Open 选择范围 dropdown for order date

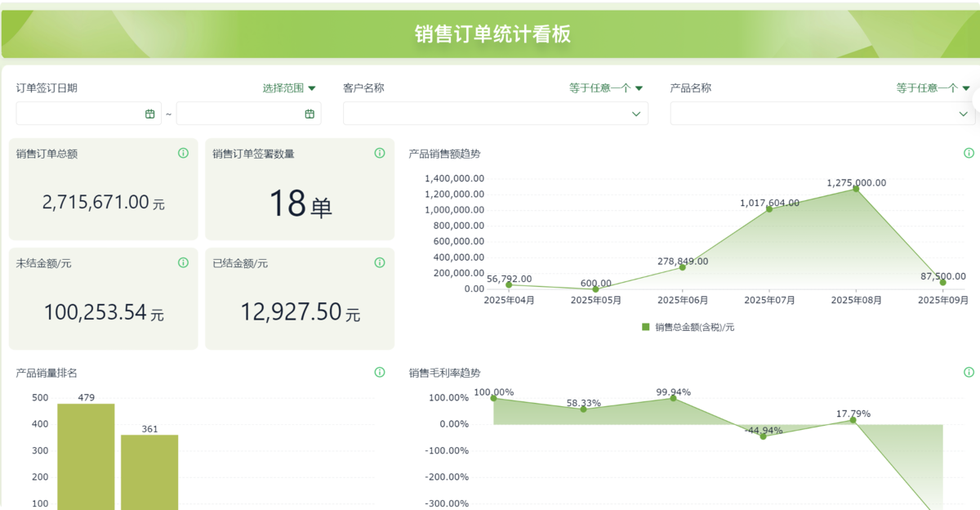point(289,87)
